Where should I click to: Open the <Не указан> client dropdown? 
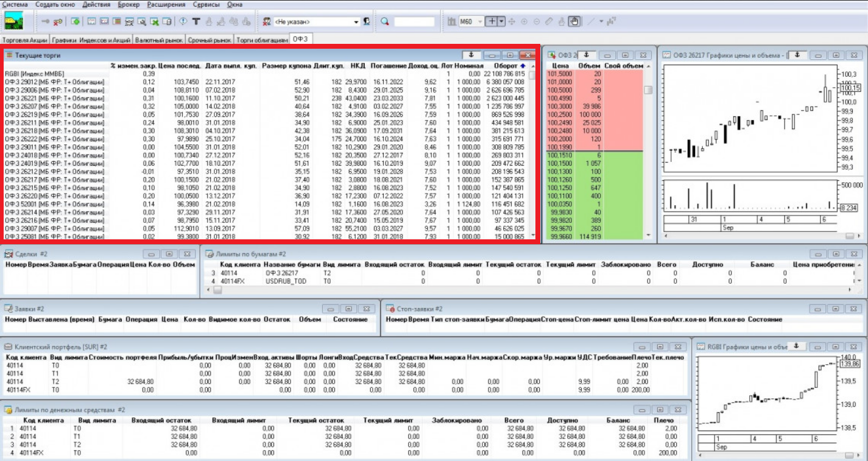pos(356,22)
